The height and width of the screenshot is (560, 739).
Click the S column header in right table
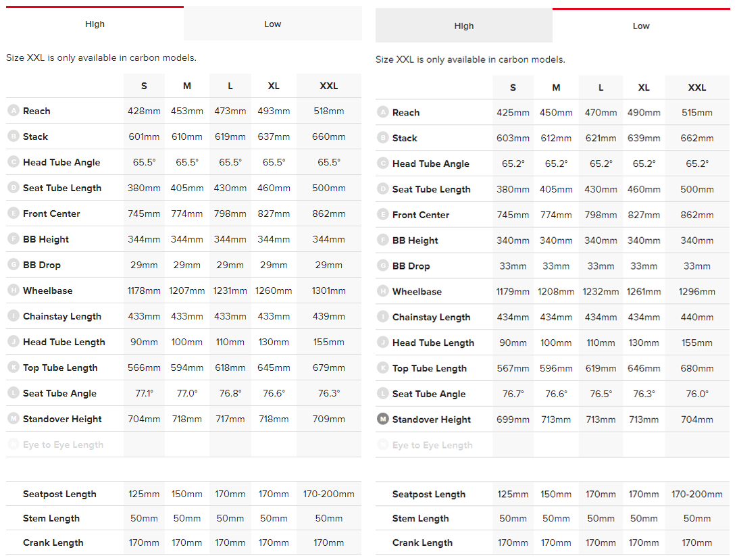point(513,88)
